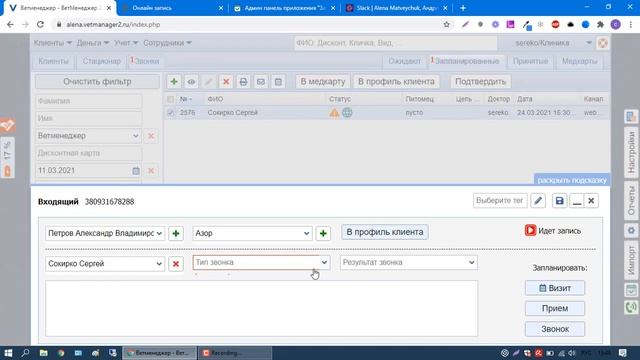Clear the Ветменеджер filter with red X
Viewport: 640px width, 360px height.
[x=151, y=136]
